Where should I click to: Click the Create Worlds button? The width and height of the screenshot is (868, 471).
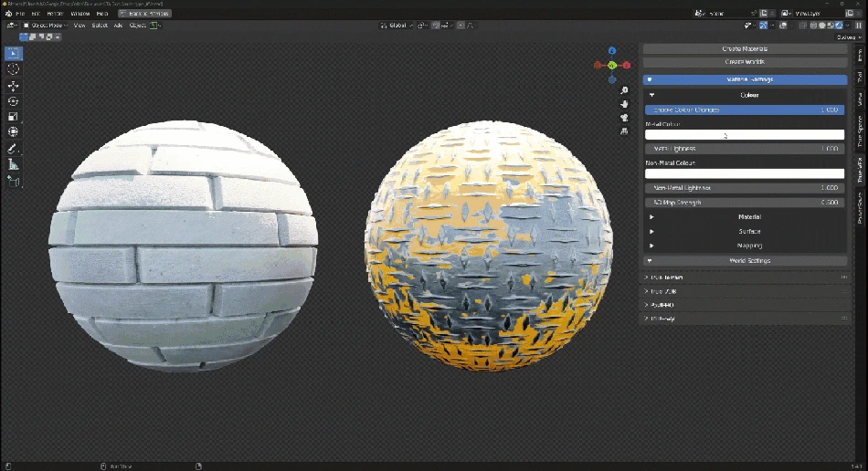(x=746, y=62)
